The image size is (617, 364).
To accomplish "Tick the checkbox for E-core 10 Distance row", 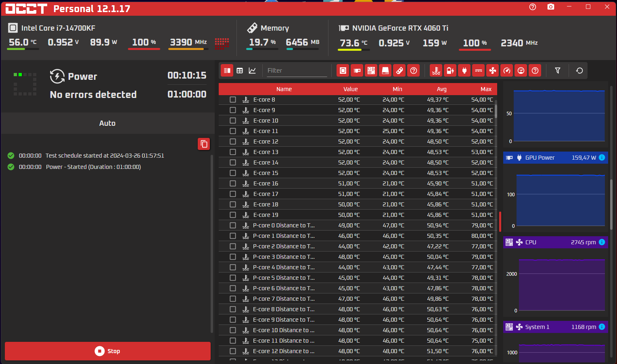I will point(233,330).
